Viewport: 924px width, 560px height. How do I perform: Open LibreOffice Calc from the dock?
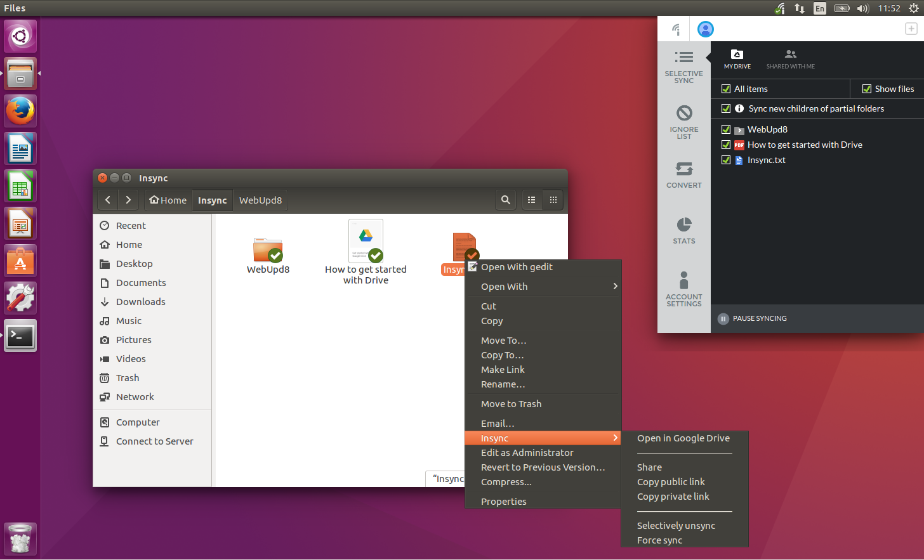pyautogui.click(x=20, y=186)
